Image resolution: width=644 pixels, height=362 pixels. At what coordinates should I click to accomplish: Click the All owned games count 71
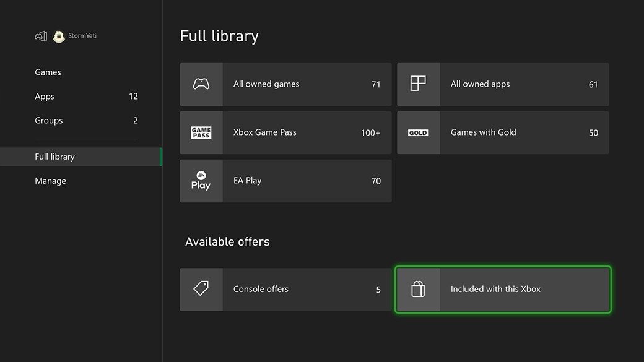[x=376, y=85]
